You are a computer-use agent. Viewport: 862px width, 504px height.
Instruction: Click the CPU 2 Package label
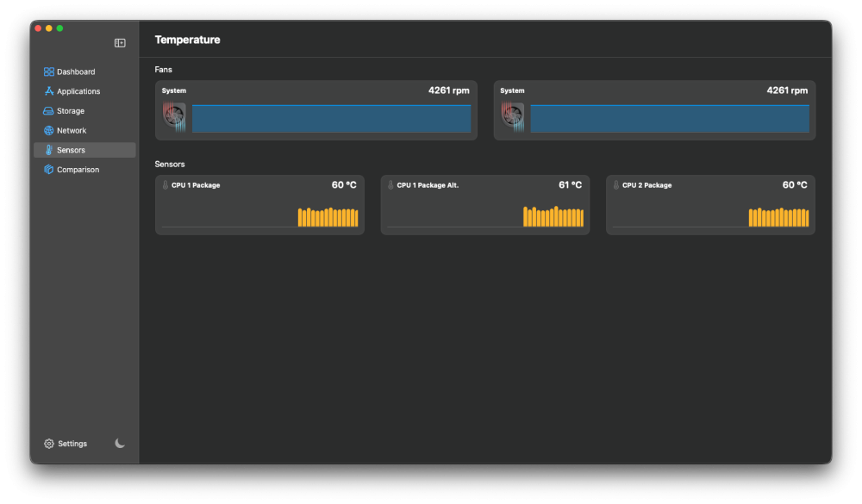click(x=647, y=185)
